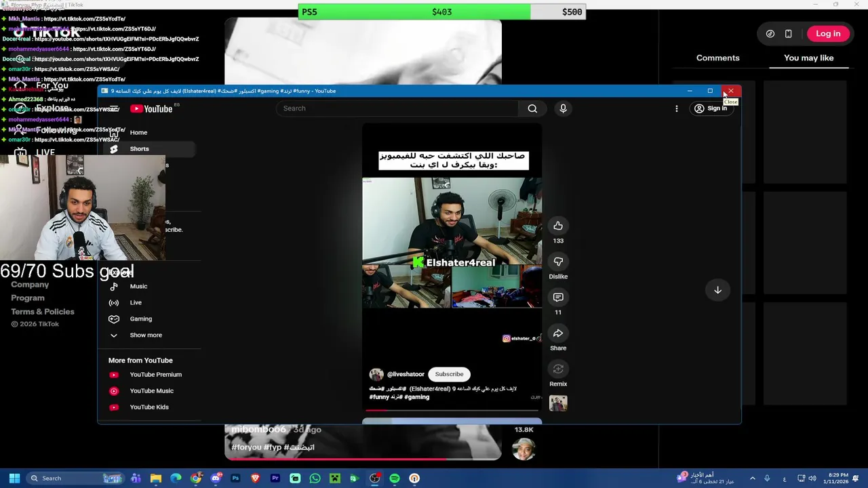This screenshot has height=488, width=868.
Task: Like the YouTube short with 133 likes
Action: coord(558,226)
